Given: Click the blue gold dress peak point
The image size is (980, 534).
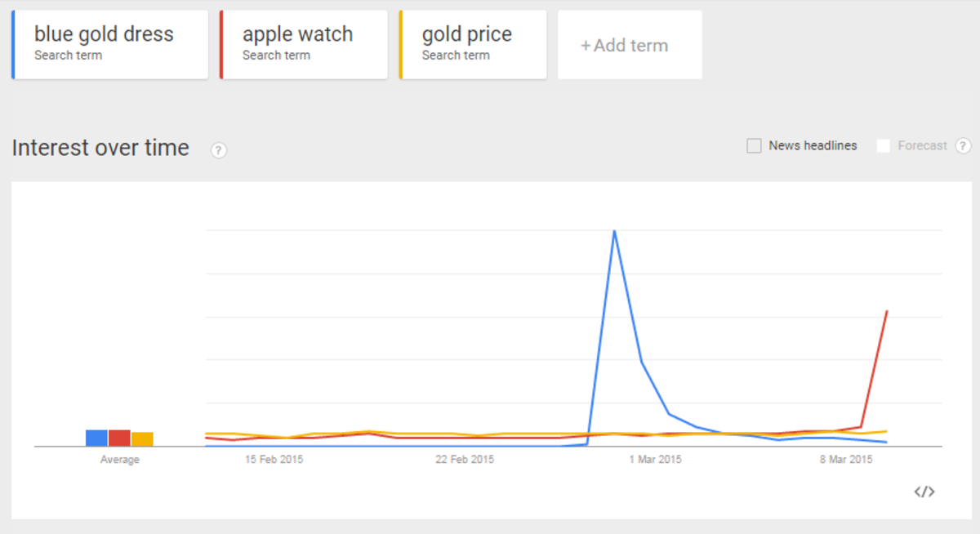Looking at the screenshot, I should point(614,231).
